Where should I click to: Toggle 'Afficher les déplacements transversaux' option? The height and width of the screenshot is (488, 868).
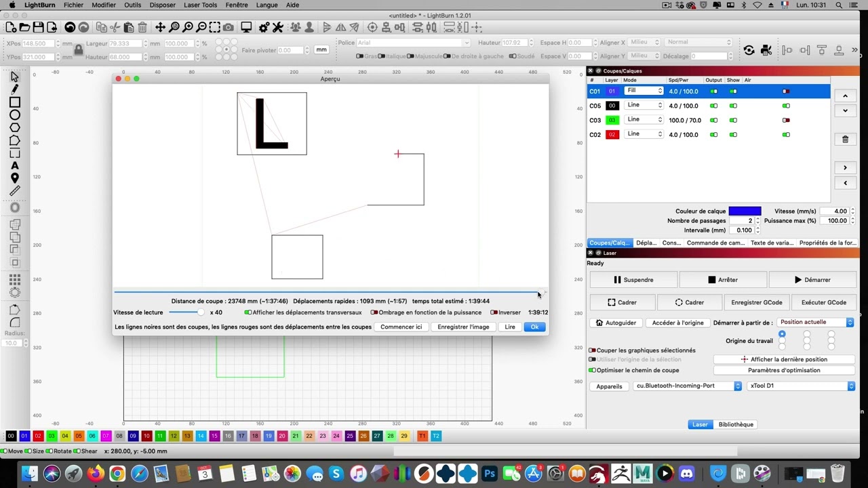tap(303, 312)
